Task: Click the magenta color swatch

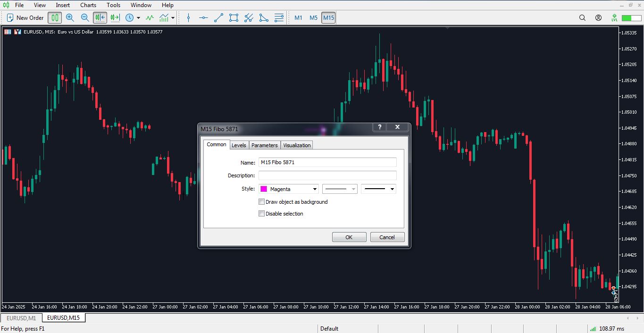Action: click(264, 189)
